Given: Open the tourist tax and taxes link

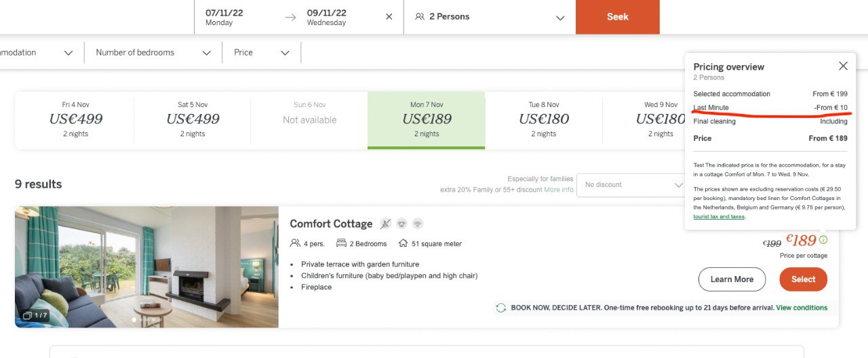Looking at the screenshot, I should [x=719, y=217].
